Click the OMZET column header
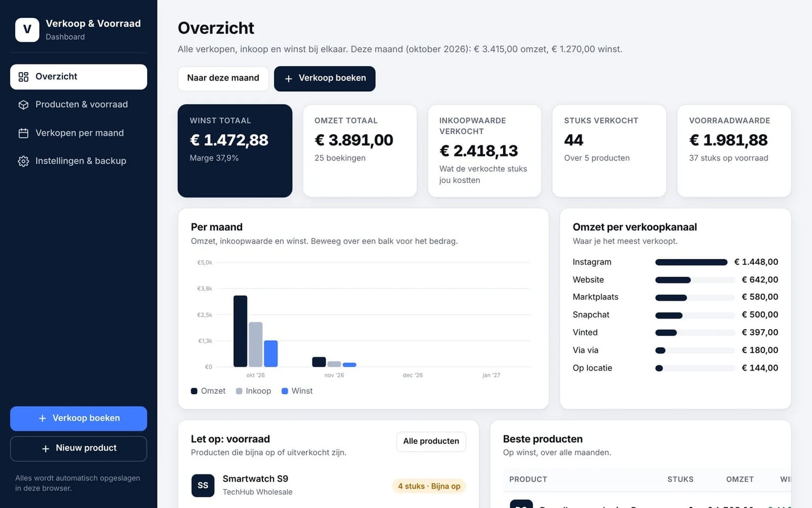This screenshot has height=508, width=812. [x=740, y=479]
